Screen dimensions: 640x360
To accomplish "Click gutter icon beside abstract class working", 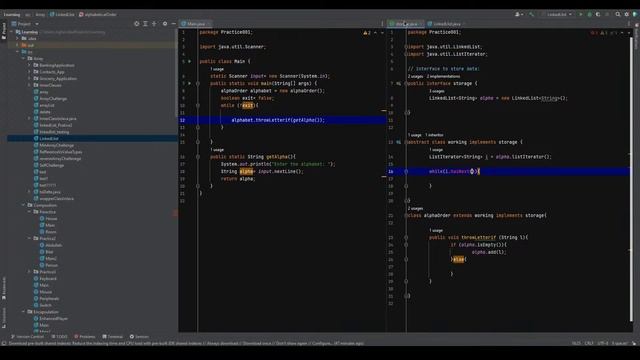I will [x=399, y=142].
